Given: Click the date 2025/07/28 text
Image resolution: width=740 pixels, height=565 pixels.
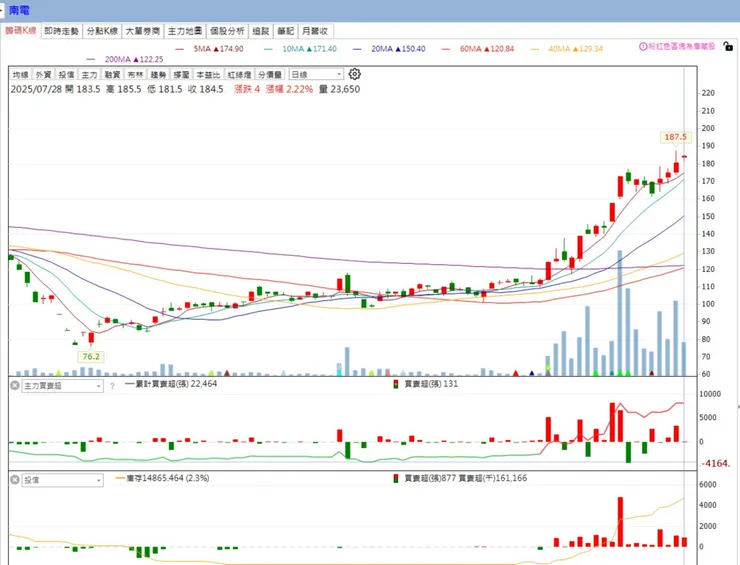Looking at the screenshot, I should pyautogui.click(x=36, y=89).
